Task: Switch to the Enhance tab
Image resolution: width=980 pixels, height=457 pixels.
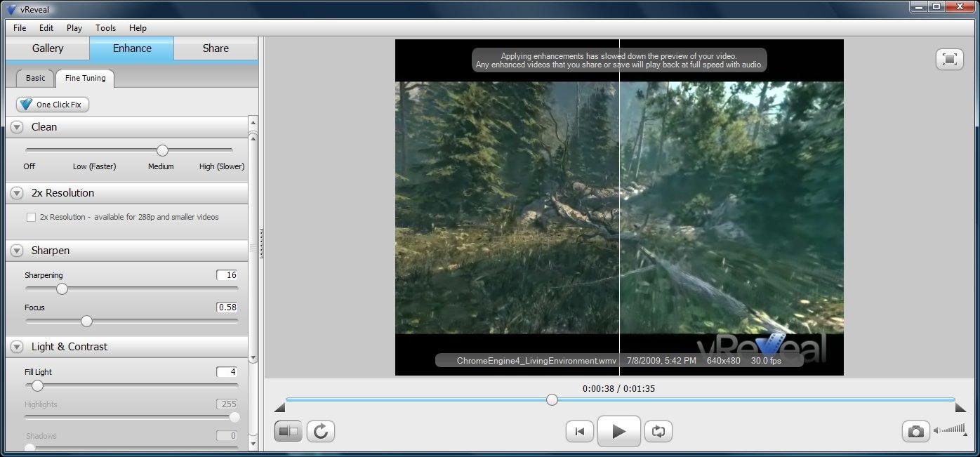Action: [132, 48]
